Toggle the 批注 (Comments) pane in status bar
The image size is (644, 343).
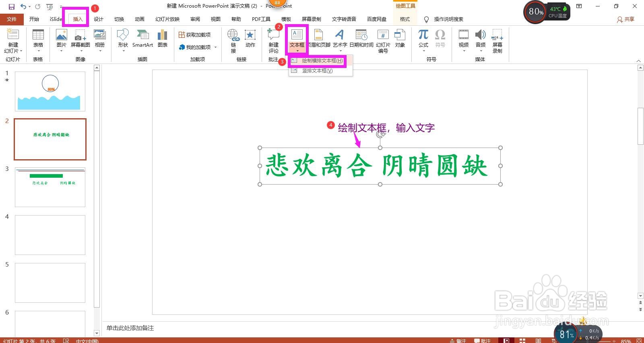483,341
